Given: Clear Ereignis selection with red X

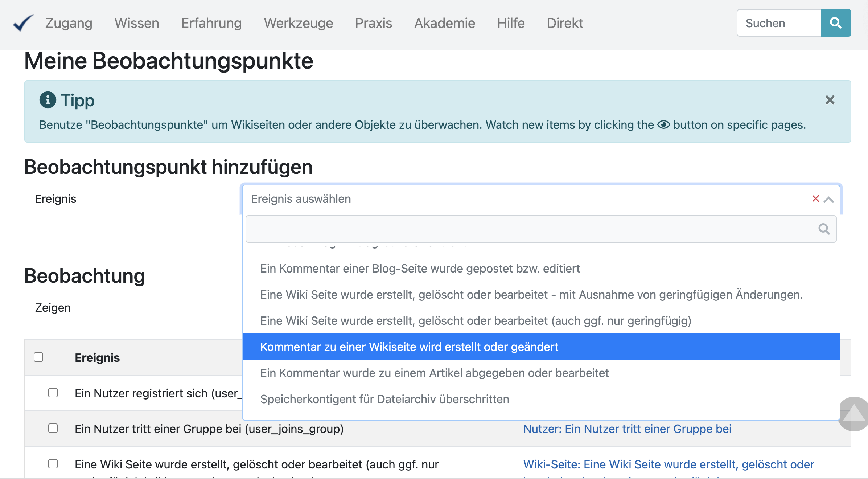Looking at the screenshot, I should (815, 198).
